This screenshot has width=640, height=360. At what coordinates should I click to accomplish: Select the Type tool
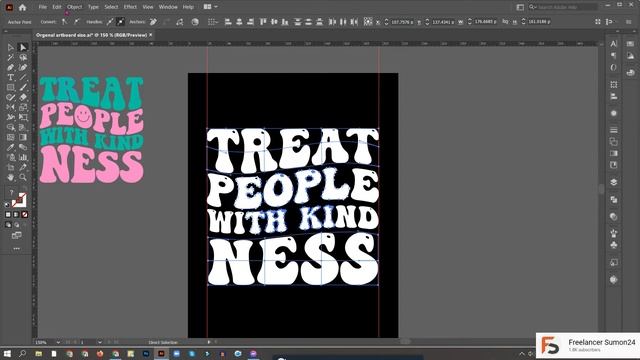pyautogui.click(x=11, y=78)
